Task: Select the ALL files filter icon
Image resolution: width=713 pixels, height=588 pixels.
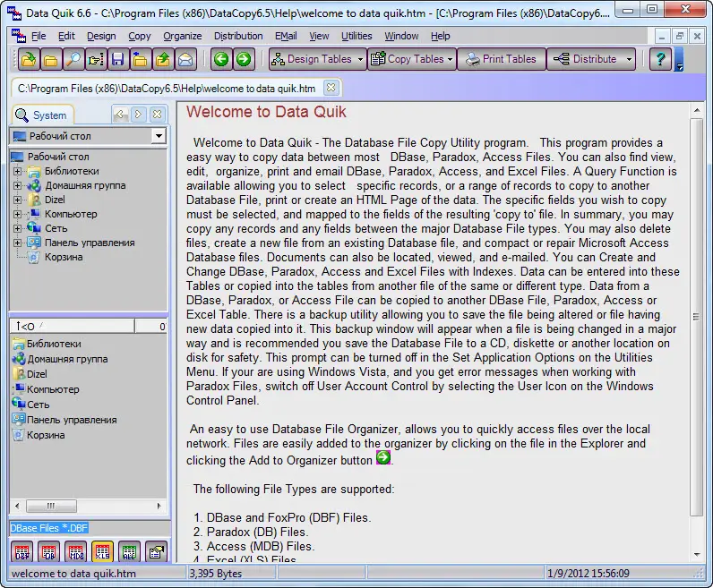Action: pyautogui.click(x=130, y=551)
